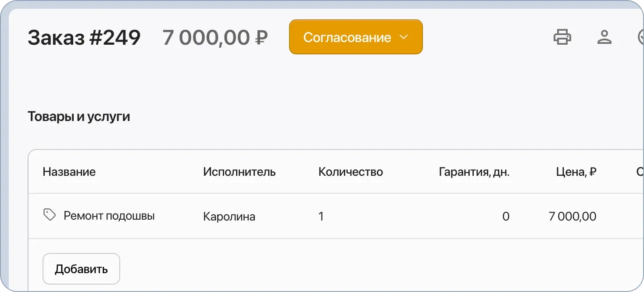Click the Цена, ₽ column header
The height and width of the screenshot is (292, 644).
[576, 172]
